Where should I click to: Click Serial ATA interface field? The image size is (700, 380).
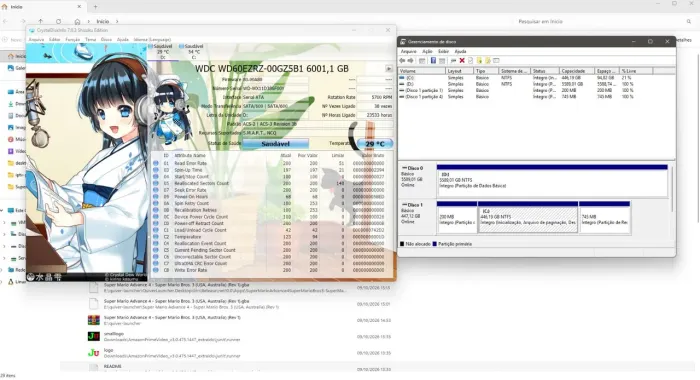pos(276,97)
